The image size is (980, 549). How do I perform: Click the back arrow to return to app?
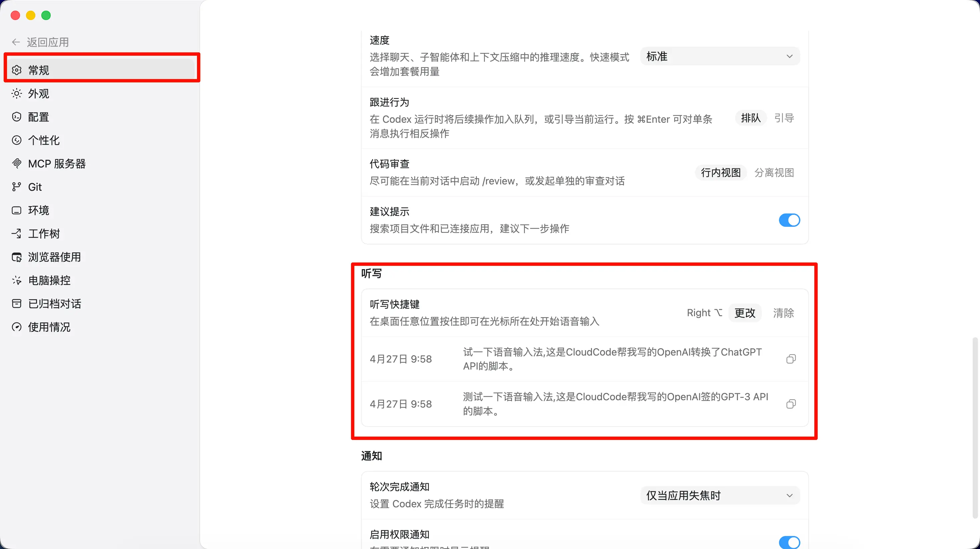[16, 42]
